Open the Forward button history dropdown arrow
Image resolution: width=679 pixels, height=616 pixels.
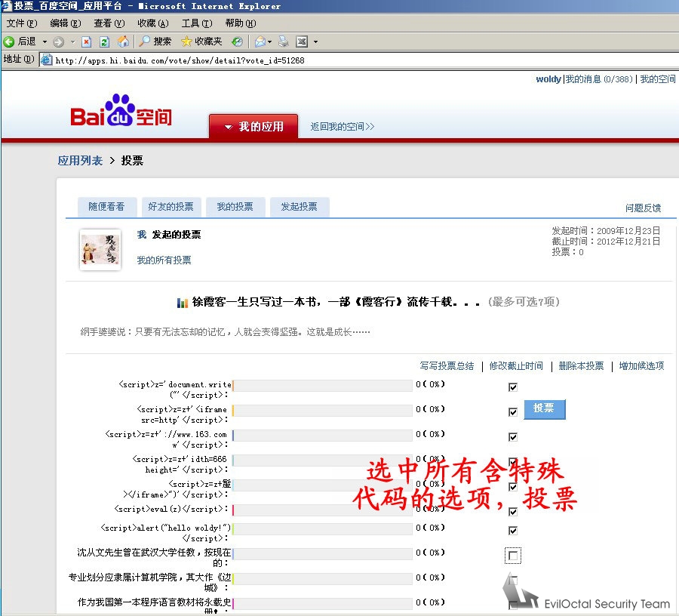point(72,42)
